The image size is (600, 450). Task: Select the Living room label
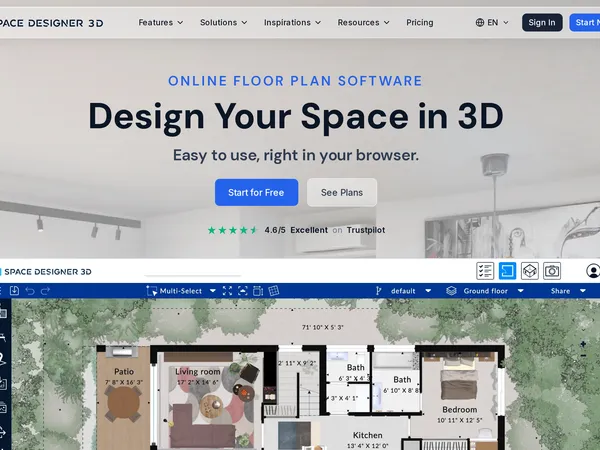[198, 372]
